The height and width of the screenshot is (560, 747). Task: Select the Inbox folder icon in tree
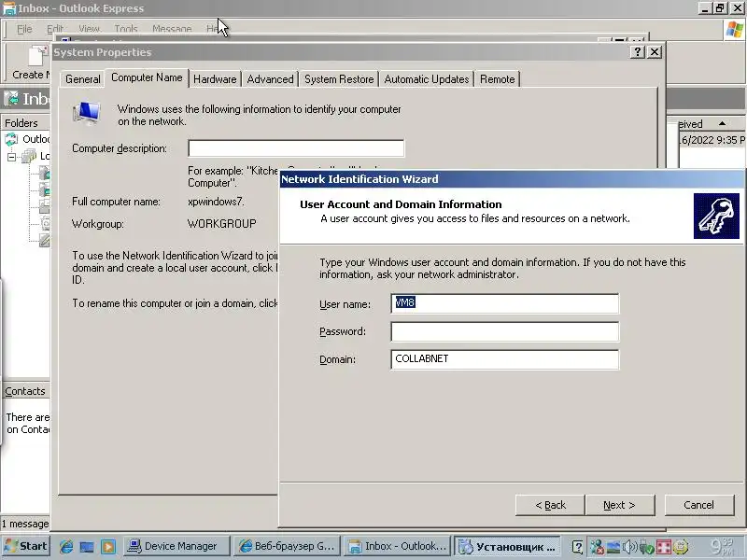click(45, 173)
